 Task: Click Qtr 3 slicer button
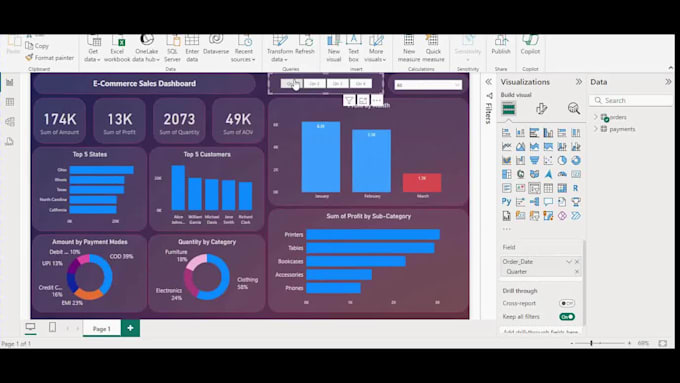pyautogui.click(x=337, y=84)
